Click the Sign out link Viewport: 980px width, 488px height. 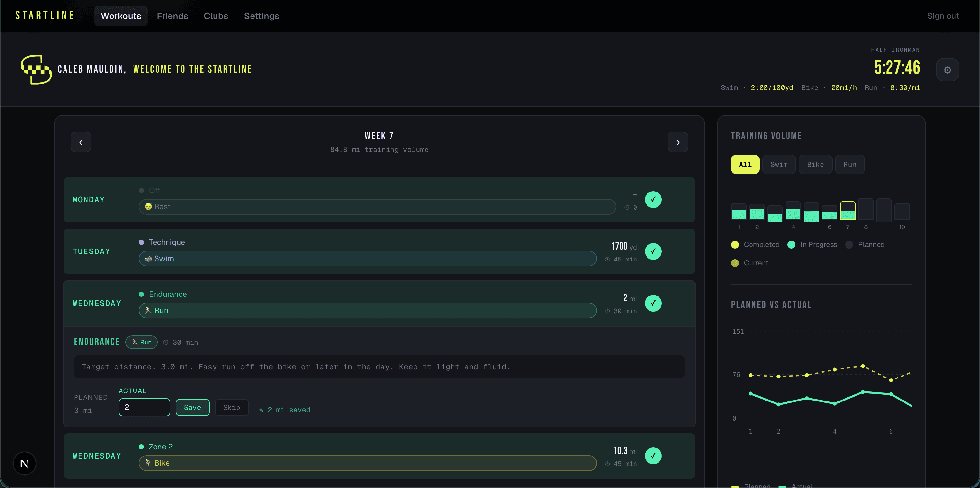pyautogui.click(x=943, y=16)
